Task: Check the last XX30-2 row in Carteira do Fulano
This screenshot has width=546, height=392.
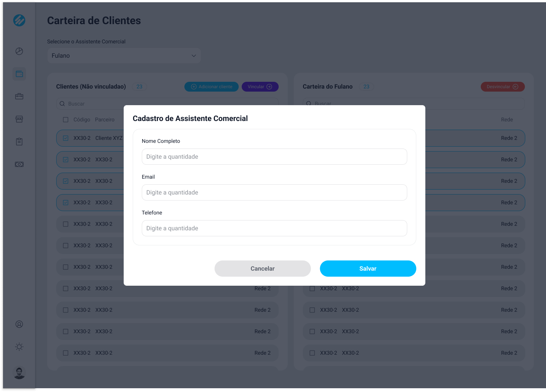Action: pyautogui.click(x=312, y=353)
